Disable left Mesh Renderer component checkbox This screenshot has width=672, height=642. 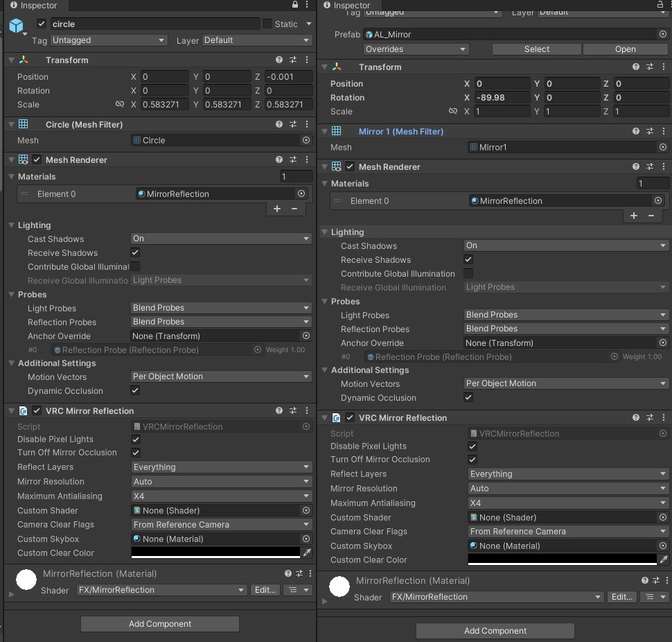pos(37,159)
